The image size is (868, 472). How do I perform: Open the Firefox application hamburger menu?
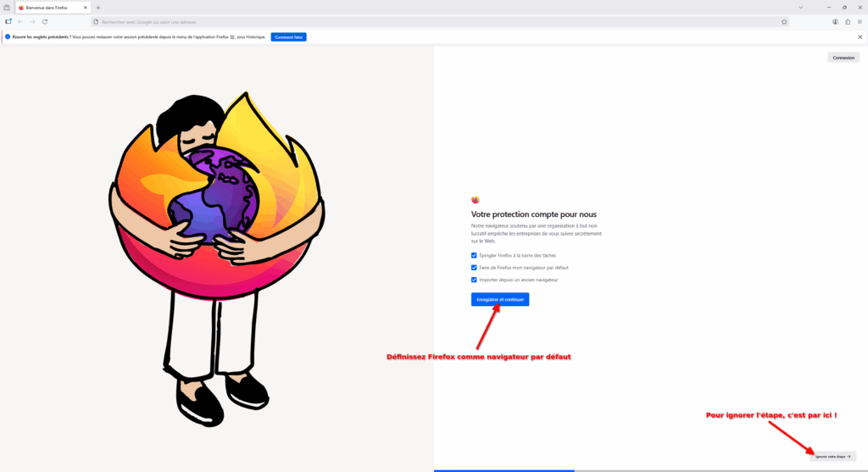(x=860, y=22)
